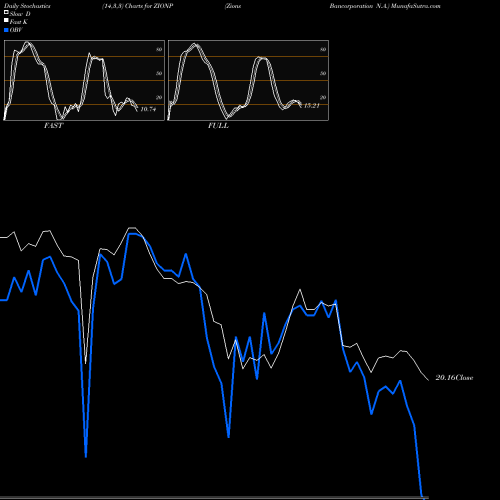Image resolution: width=500 pixels, height=500 pixels.
Task: Click the 'Daily Stochastics' title text
Action: 27,6
